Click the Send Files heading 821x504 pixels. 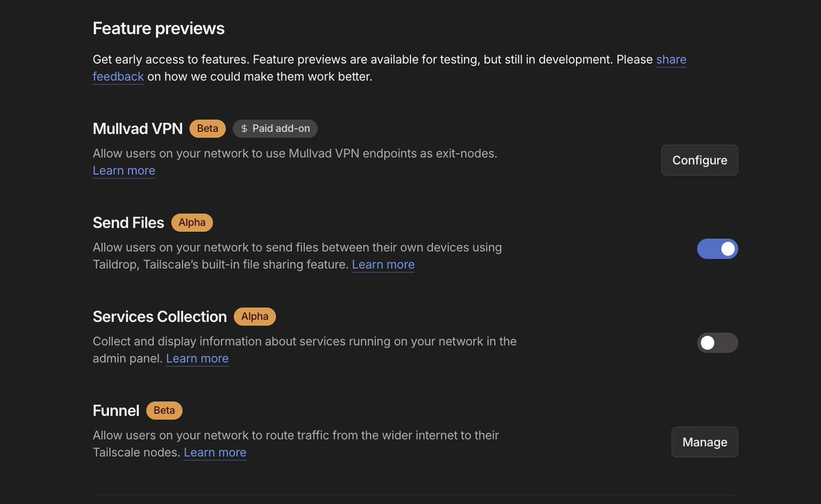coord(129,223)
